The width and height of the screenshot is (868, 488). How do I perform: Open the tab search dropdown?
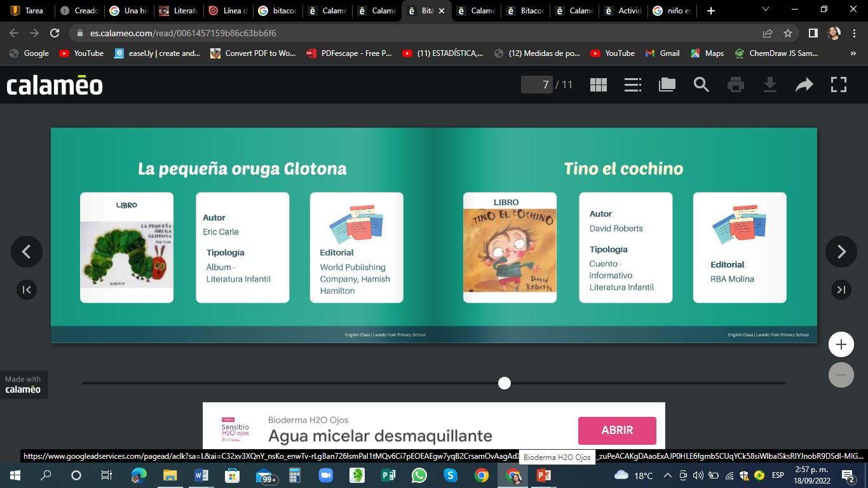(766, 10)
